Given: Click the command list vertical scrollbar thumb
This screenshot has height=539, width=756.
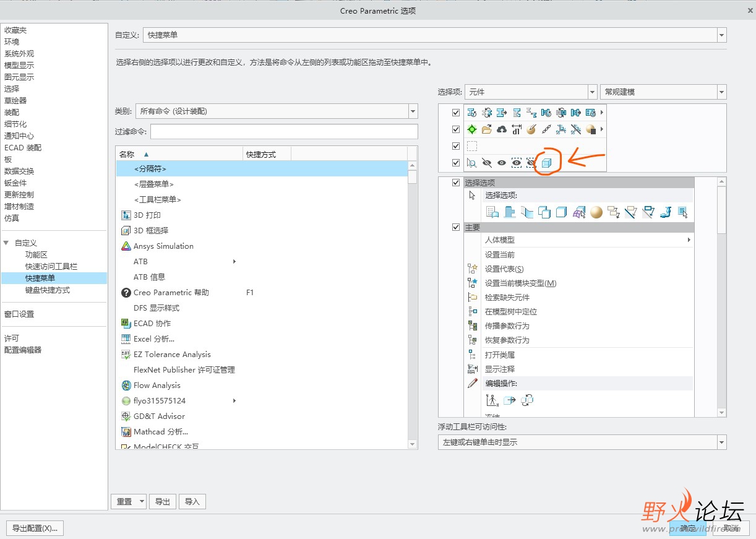Looking at the screenshot, I should [x=413, y=177].
